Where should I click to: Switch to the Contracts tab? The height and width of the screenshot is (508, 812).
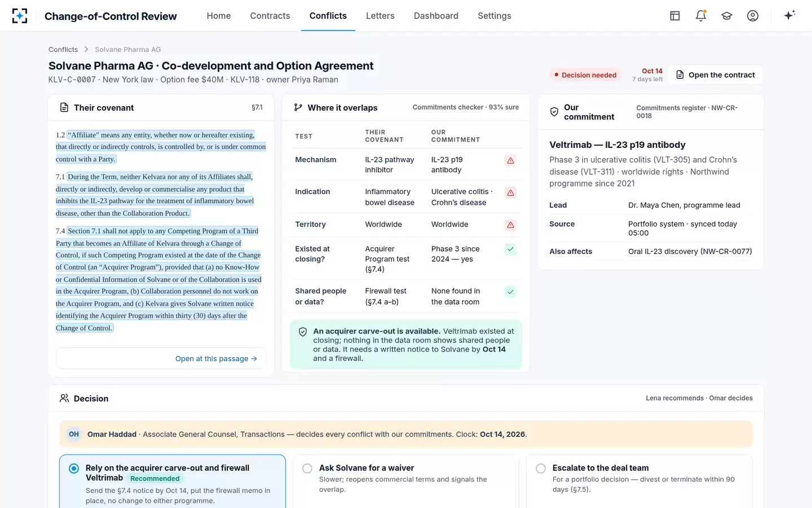coord(270,16)
